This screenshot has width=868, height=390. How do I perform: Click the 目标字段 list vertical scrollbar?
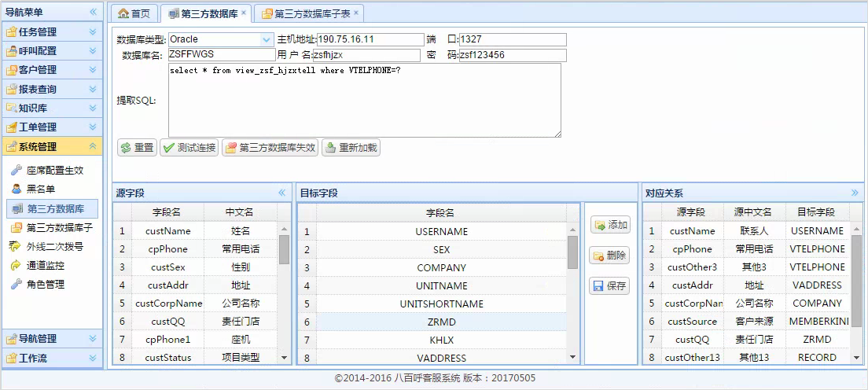tap(573, 252)
